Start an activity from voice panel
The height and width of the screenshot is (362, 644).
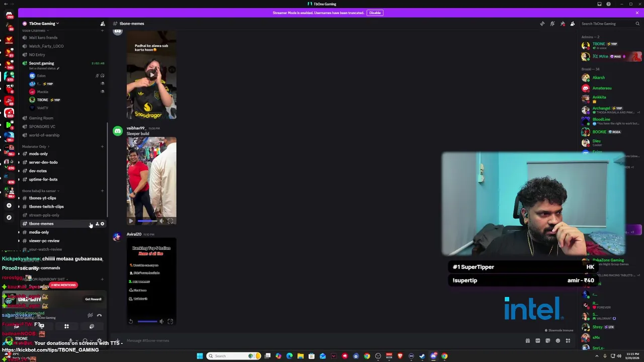66,326
